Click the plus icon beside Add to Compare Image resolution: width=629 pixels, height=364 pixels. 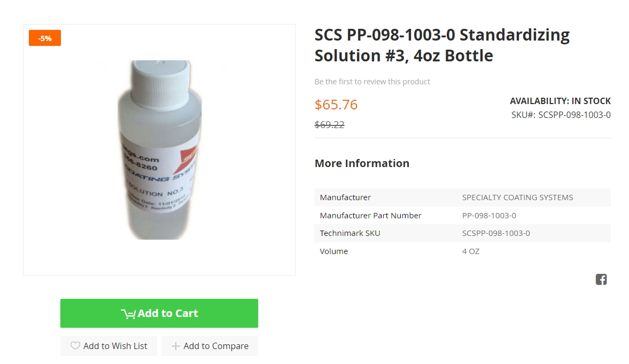tap(175, 346)
